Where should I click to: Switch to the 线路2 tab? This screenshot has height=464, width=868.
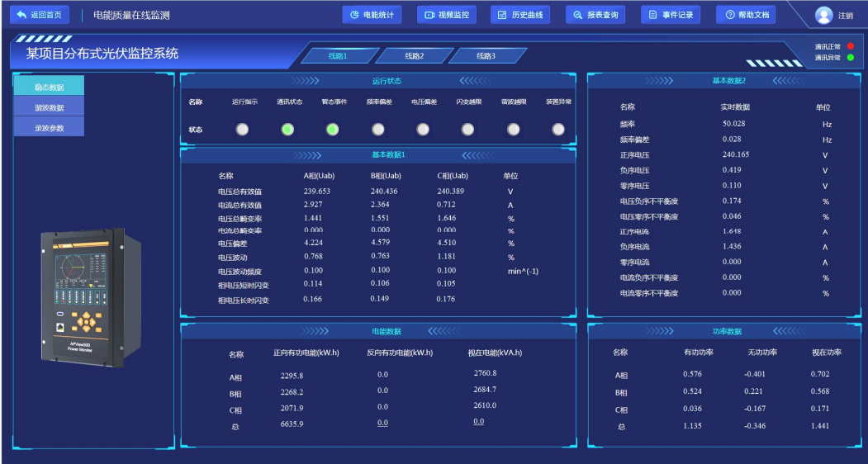[x=415, y=56]
